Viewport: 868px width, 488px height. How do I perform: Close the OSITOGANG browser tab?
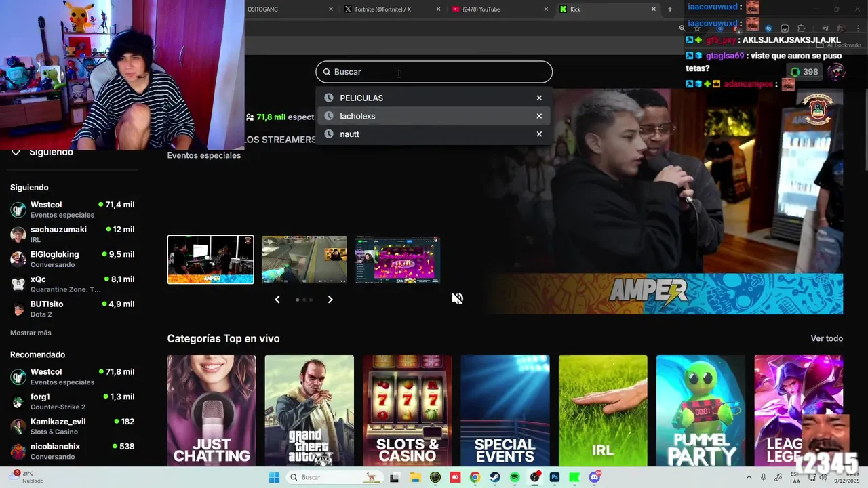[331, 9]
